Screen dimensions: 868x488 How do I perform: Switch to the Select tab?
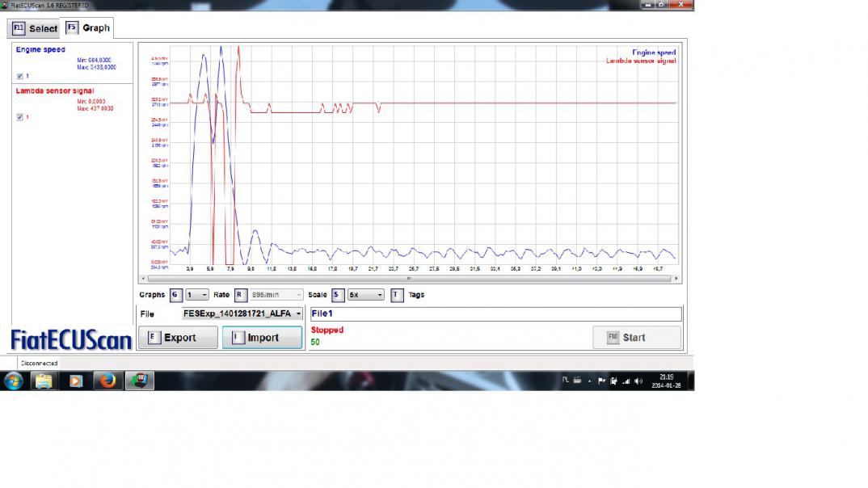click(x=34, y=28)
